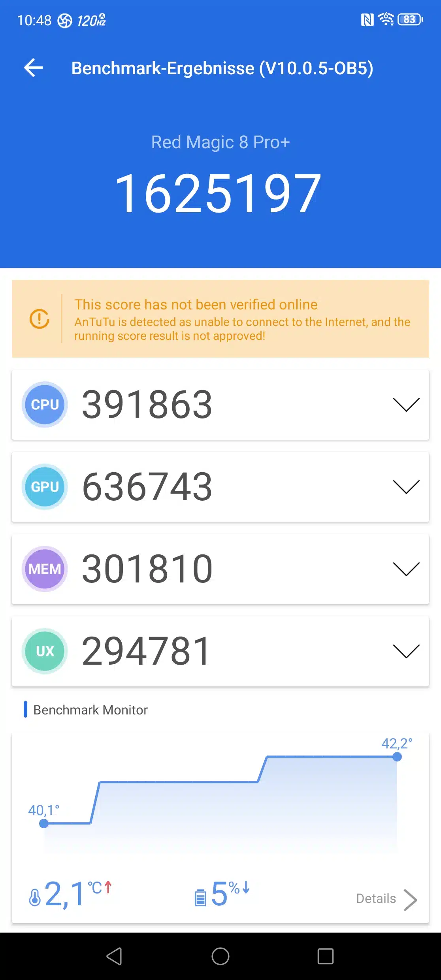441x980 pixels.
Task: Tap the battery drain icon
Action: tap(200, 897)
